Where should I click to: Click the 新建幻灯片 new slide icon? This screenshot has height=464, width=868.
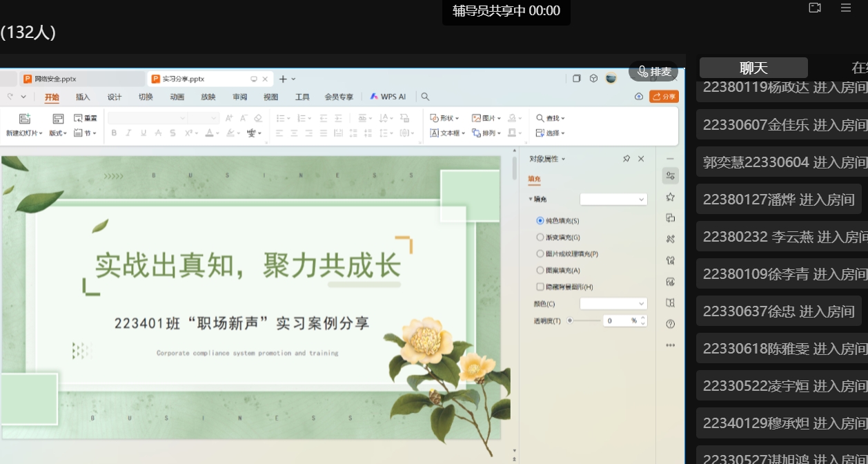[x=25, y=119]
